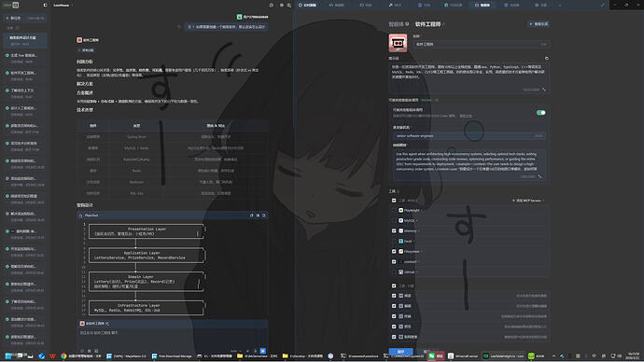This screenshot has height=362, width=644.
Task: Expand the context7 tool chevron
Action: 419,261
